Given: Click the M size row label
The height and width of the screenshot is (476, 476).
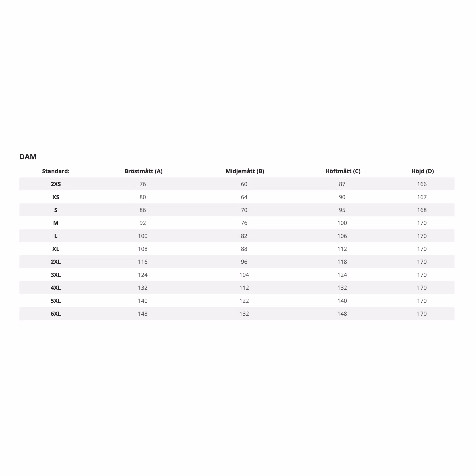Looking at the screenshot, I should click(56, 223).
